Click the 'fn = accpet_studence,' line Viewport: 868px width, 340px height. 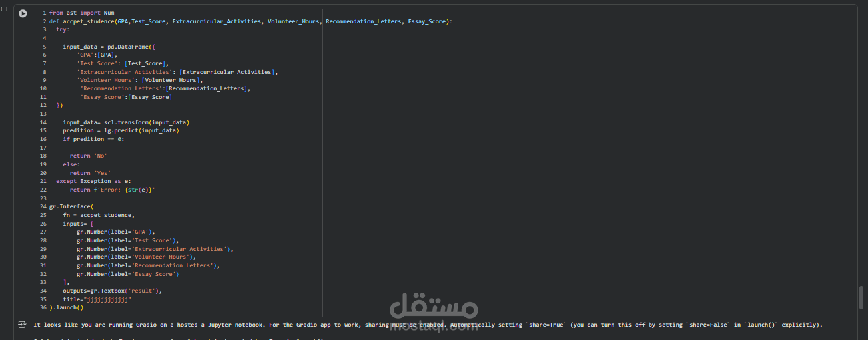click(x=99, y=215)
